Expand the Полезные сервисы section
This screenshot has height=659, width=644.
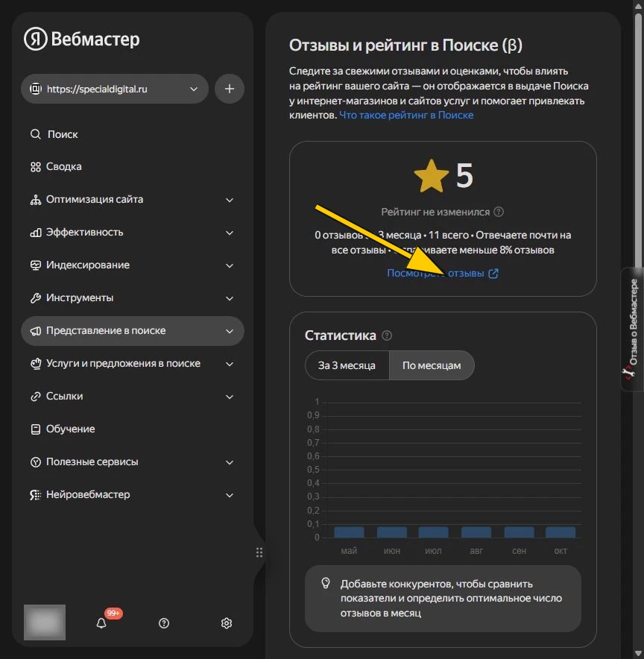point(230,462)
